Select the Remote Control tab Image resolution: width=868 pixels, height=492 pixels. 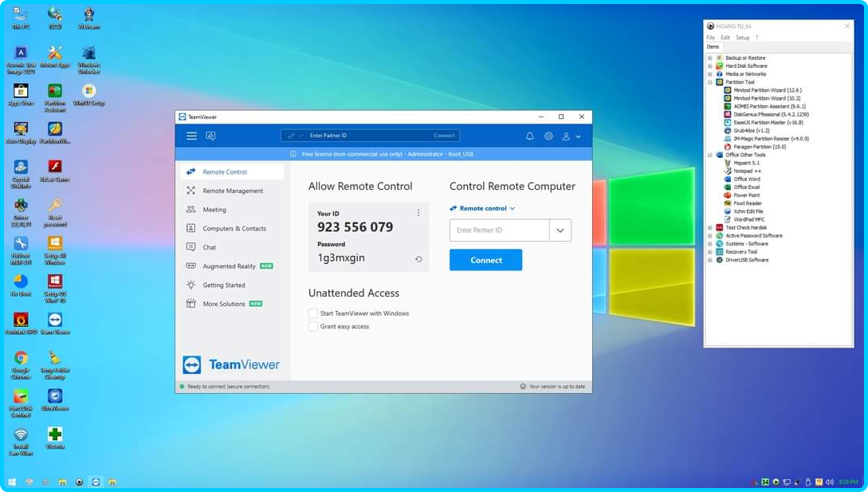click(232, 171)
